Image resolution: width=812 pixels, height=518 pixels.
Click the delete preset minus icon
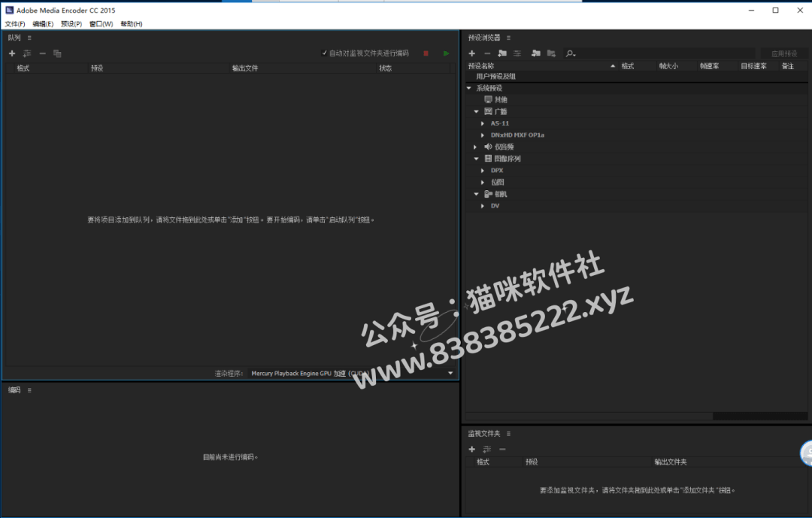(487, 53)
